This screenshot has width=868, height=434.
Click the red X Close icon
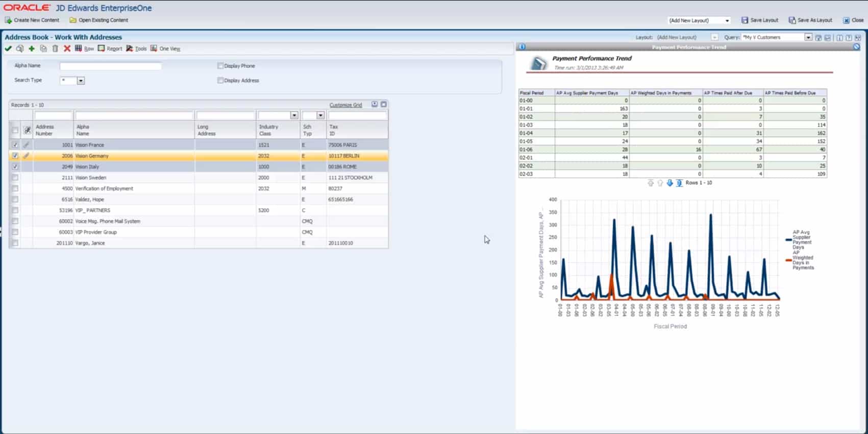pos(67,49)
